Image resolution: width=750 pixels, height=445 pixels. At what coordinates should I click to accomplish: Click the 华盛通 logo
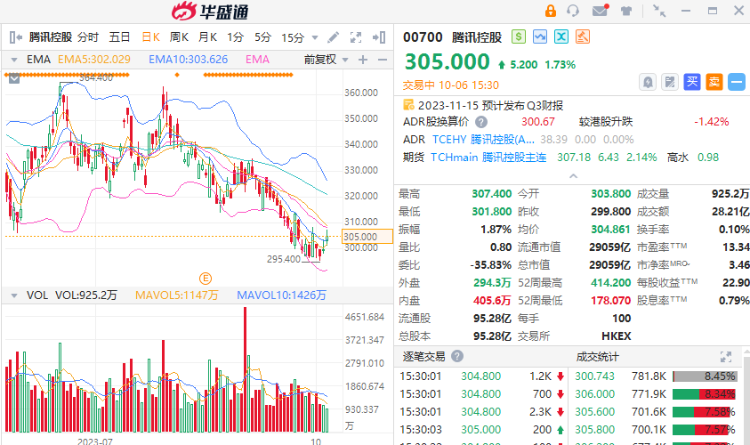pyautogui.click(x=210, y=11)
